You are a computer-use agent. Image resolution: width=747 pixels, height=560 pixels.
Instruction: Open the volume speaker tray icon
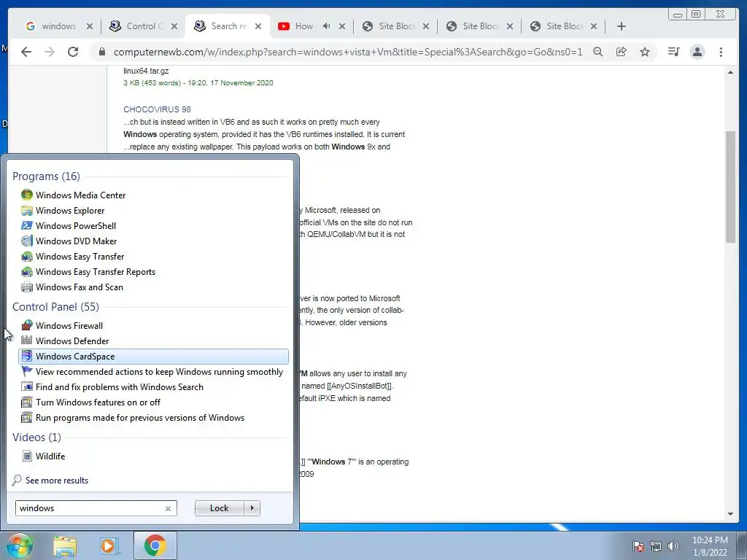(673, 546)
